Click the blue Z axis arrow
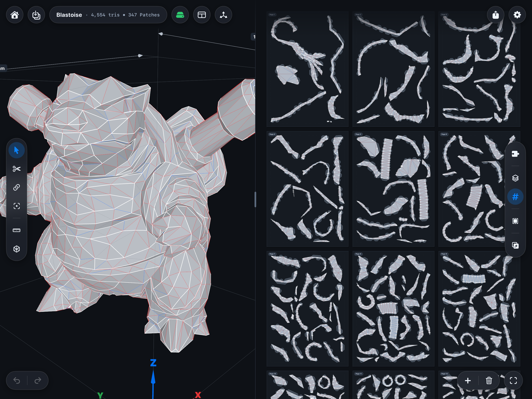This screenshot has height=399, width=532. [x=153, y=384]
